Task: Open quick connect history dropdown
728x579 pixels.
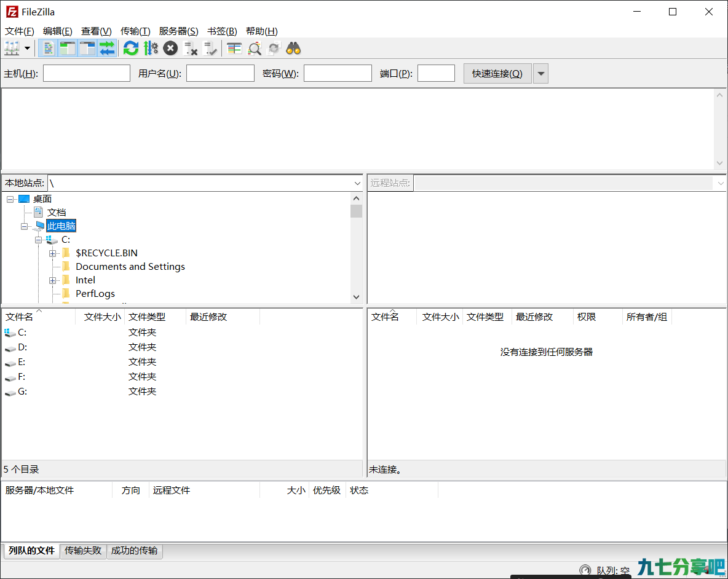Action: (540, 74)
